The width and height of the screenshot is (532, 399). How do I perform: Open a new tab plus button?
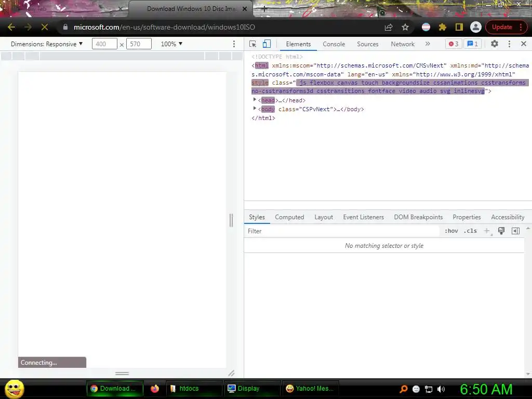264,9
